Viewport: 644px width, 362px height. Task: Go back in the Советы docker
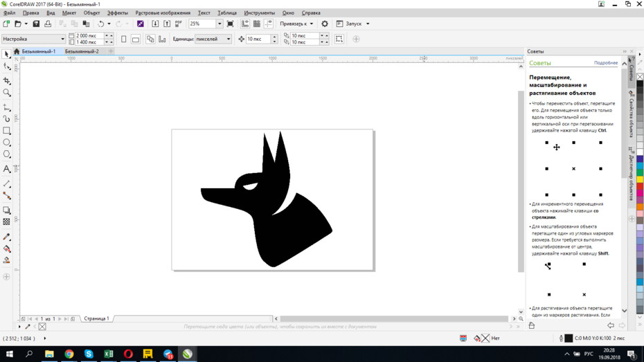coord(611,325)
